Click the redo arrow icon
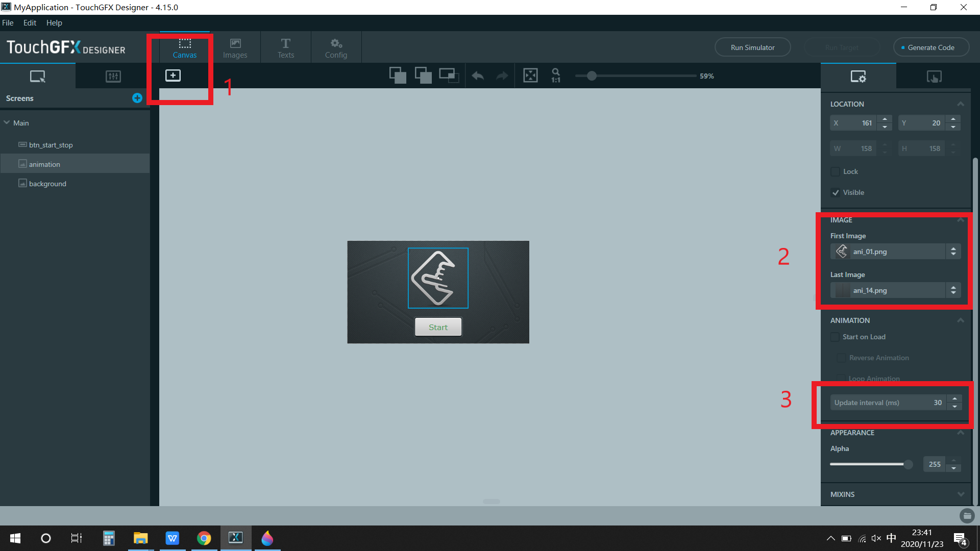980x551 pixels. click(502, 76)
